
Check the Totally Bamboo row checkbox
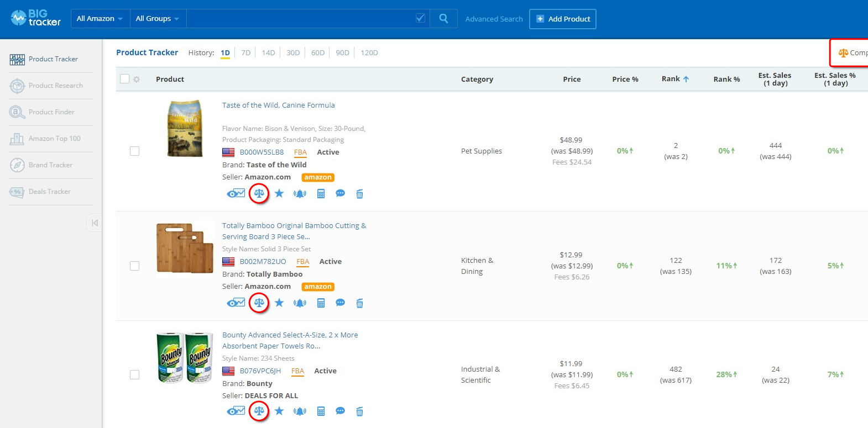134,266
